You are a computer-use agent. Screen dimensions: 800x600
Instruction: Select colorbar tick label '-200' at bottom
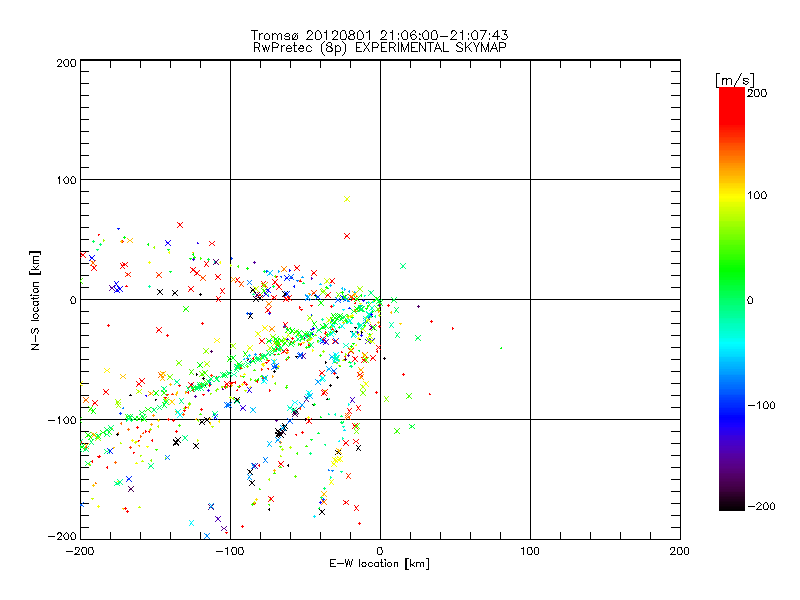(x=761, y=506)
